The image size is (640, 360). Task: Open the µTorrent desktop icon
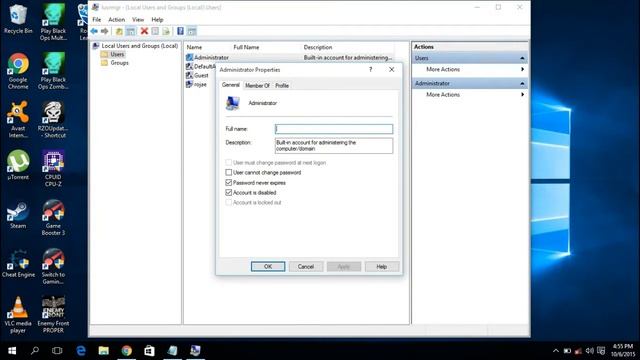(18, 165)
